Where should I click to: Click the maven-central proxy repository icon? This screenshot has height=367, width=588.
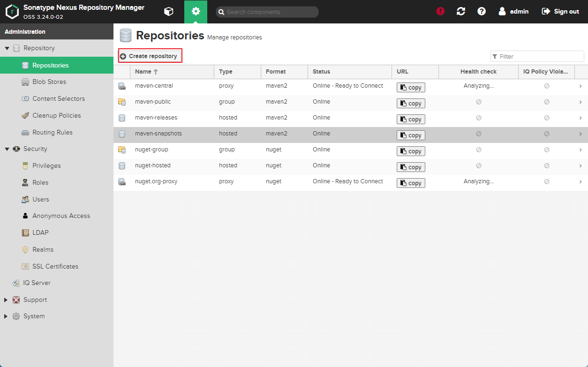(x=122, y=86)
